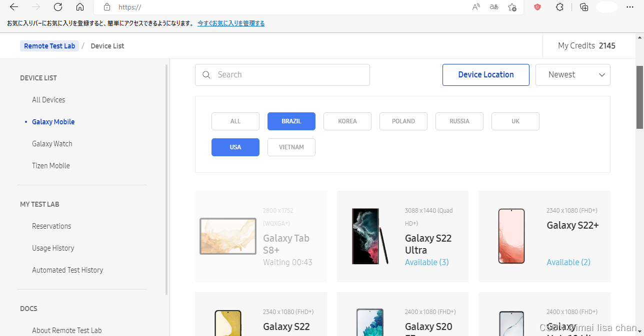Go to Remote Test Lab breadcrumb

point(49,46)
